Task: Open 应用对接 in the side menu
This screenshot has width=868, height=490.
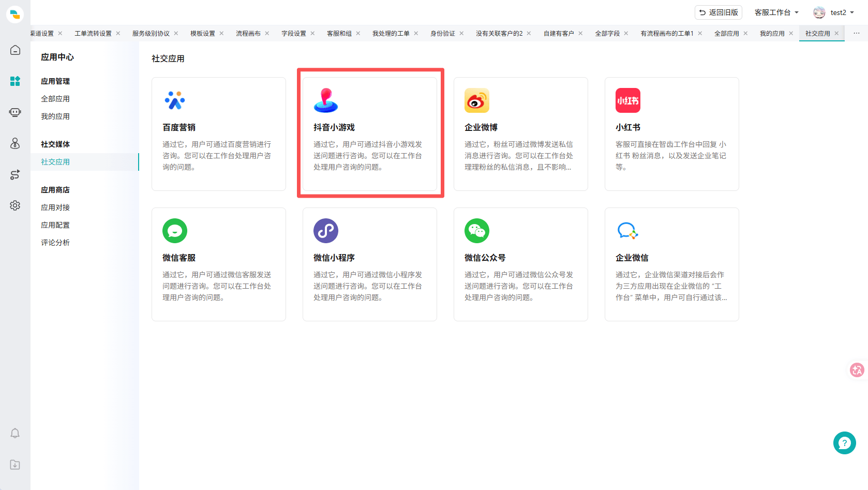Action: pyautogui.click(x=55, y=207)
